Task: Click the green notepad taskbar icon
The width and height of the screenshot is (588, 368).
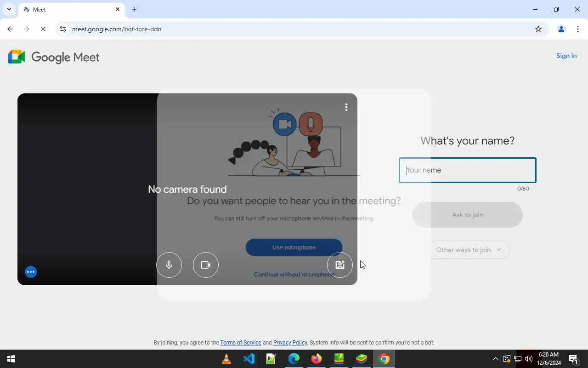Action: coord(271,359)
